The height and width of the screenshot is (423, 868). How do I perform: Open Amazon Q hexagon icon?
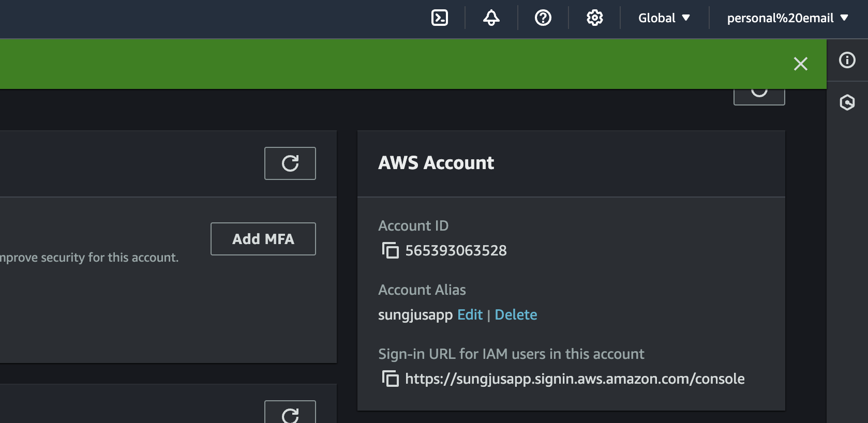click(x=847, y=102)
